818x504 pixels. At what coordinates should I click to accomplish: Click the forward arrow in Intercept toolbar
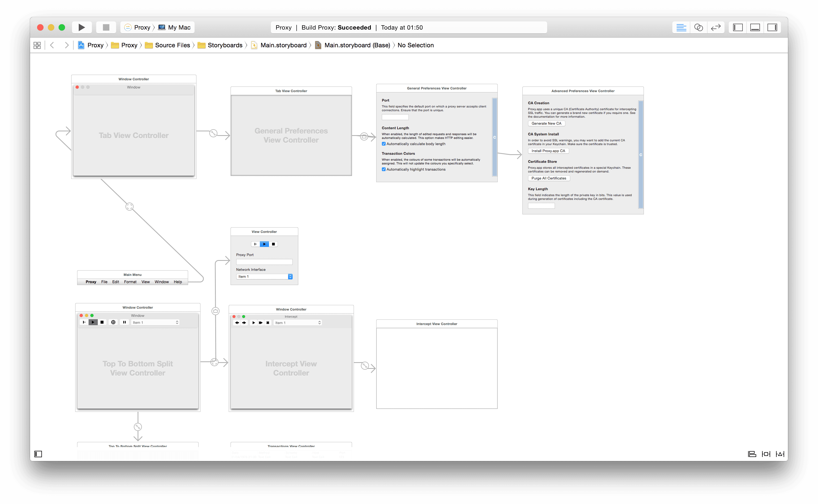click(x=244, y=323)
